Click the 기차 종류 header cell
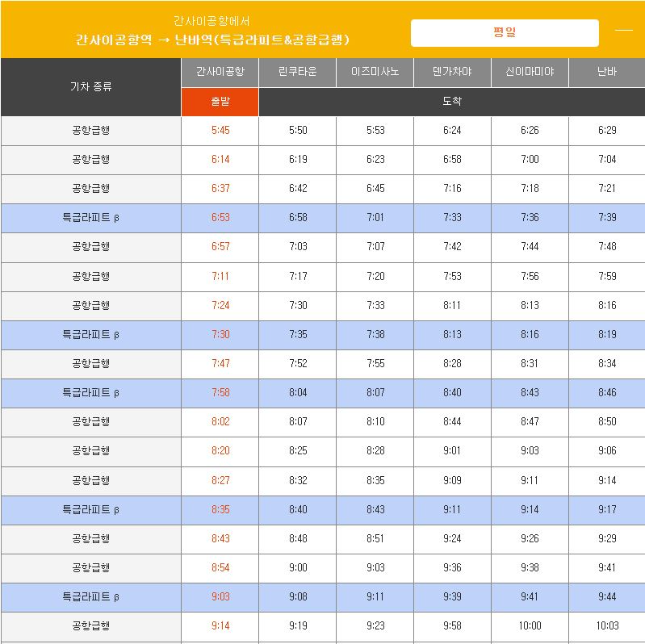Screen dimensions: 645x644 pos(91,87)
